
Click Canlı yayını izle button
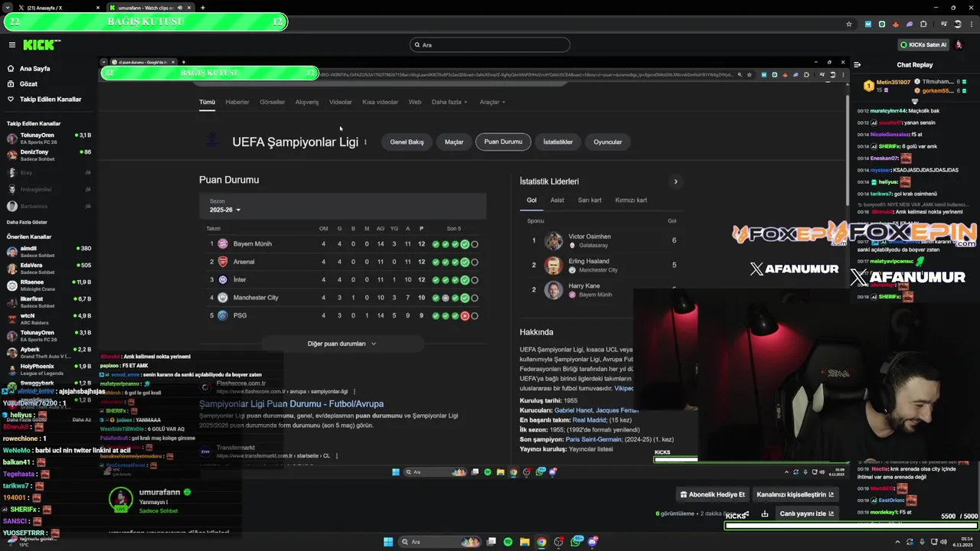(807, 514)
